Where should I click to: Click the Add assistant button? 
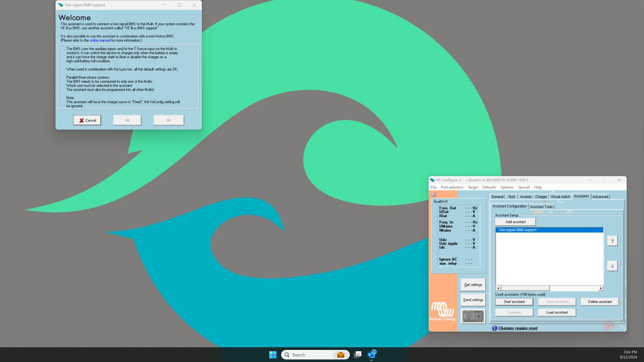(515, 222)
